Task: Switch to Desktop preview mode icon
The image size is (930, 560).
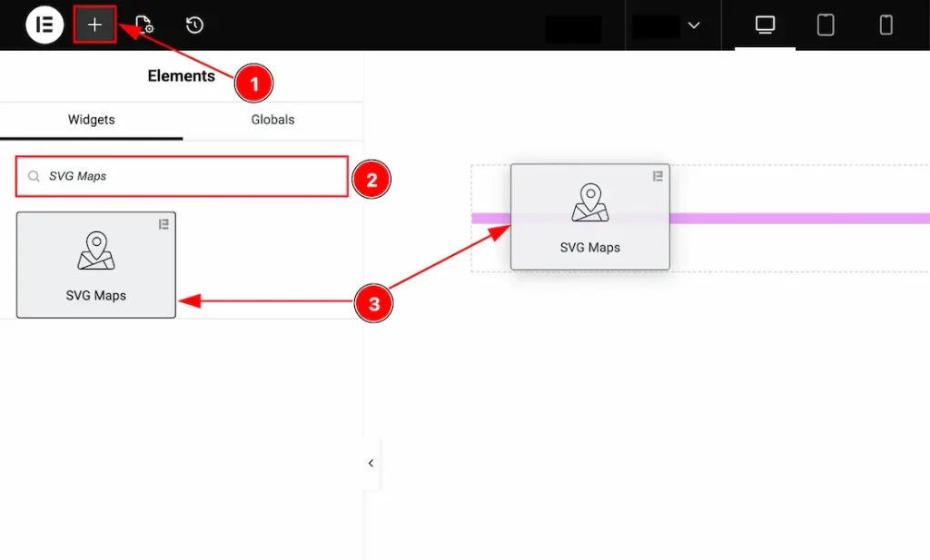Action: [x=763, y=25]
